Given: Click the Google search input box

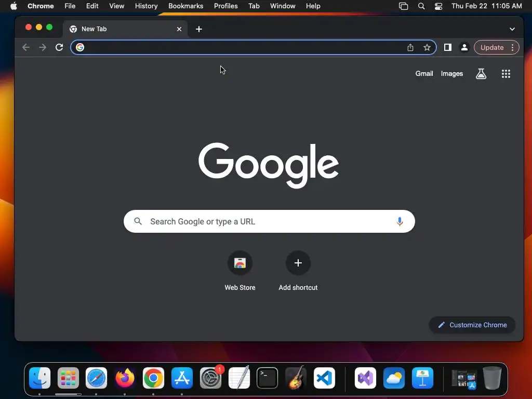Looking at the screenshot, I should tap(269, 221).
